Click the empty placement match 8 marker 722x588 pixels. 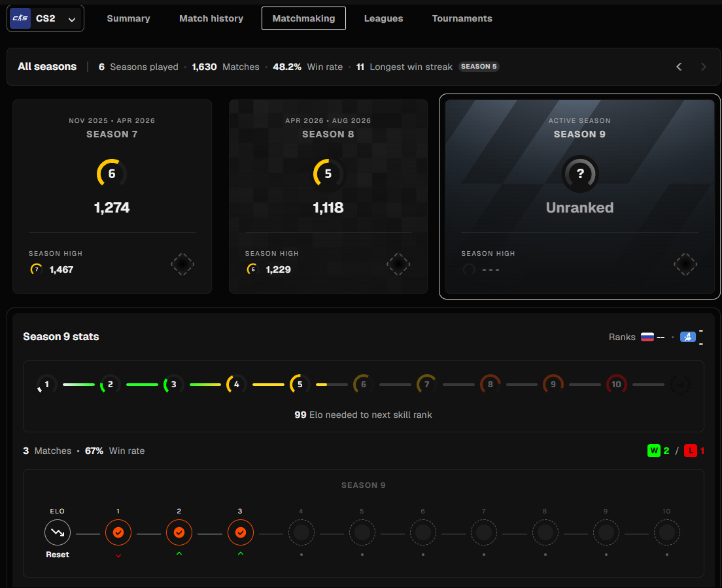coord(545,532)
